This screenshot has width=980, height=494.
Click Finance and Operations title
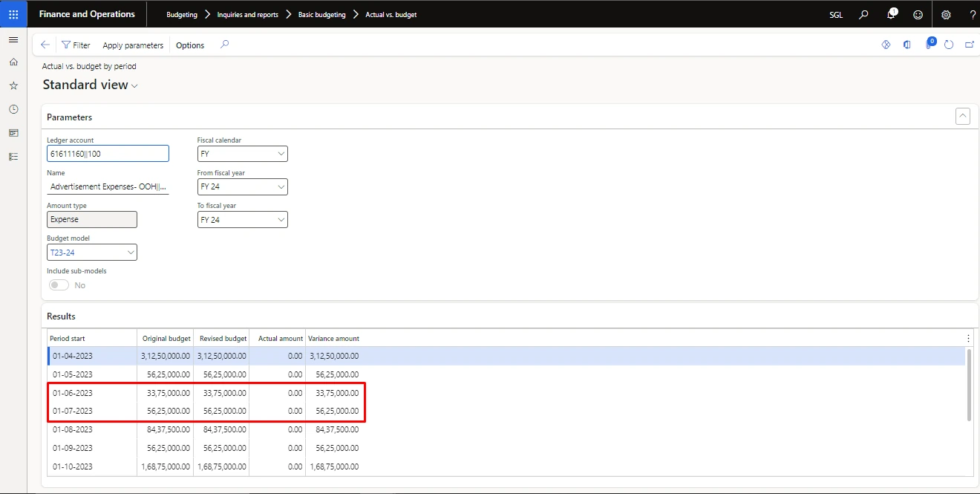click(x=87, y=14)
